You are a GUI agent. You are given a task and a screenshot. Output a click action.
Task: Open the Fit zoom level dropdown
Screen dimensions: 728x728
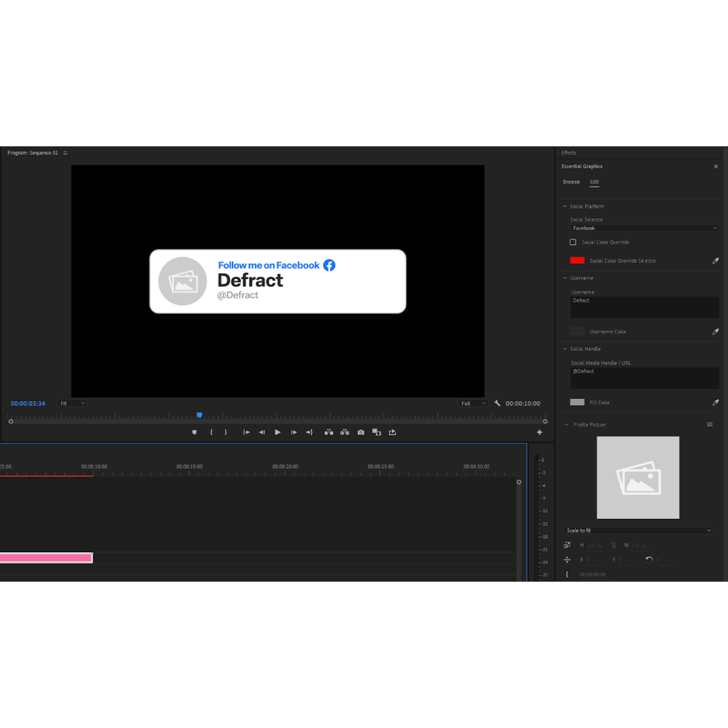coord(72,403)
